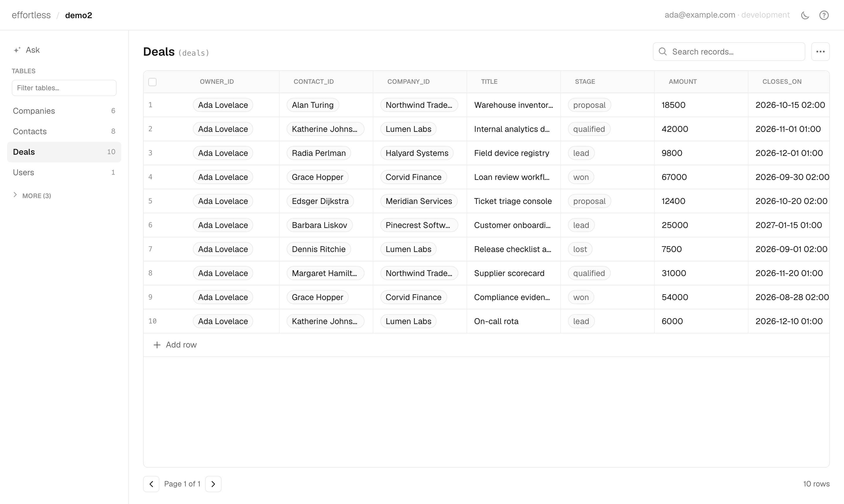Select the Meridian Services company chip
Screen dimensions: 844x504
pyautogui.click(x=419, y=201)
